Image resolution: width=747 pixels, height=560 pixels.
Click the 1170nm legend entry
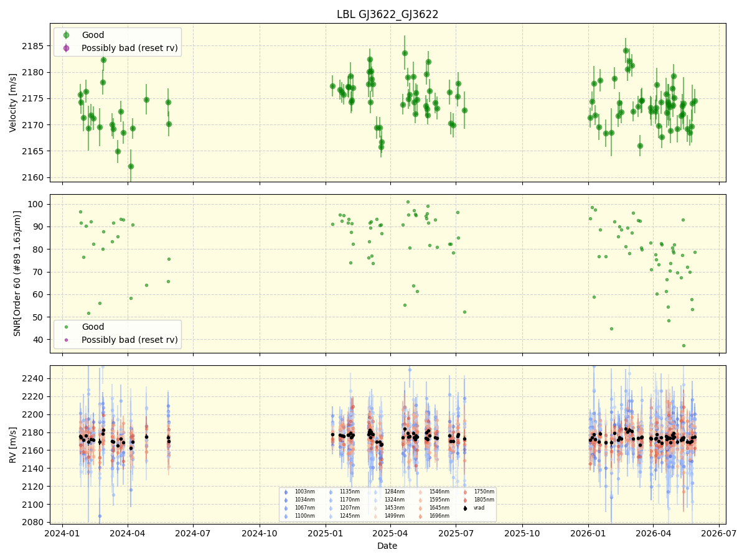(349, 500)
